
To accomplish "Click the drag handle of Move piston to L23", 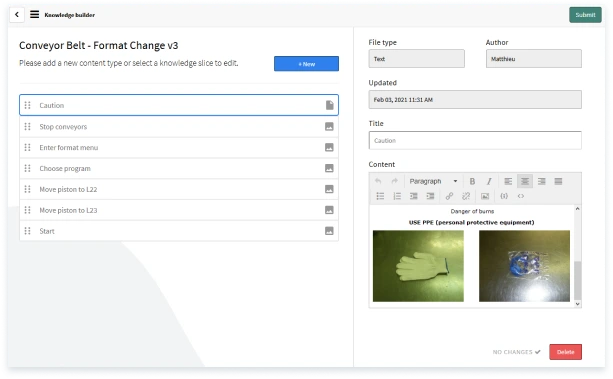I will pos(27,210).
